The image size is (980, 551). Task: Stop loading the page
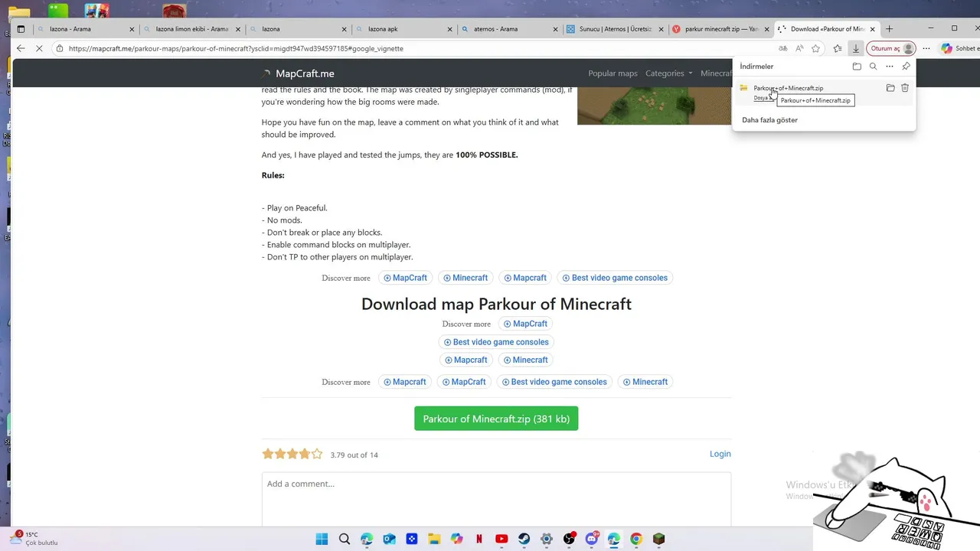[x=40, y=48]
